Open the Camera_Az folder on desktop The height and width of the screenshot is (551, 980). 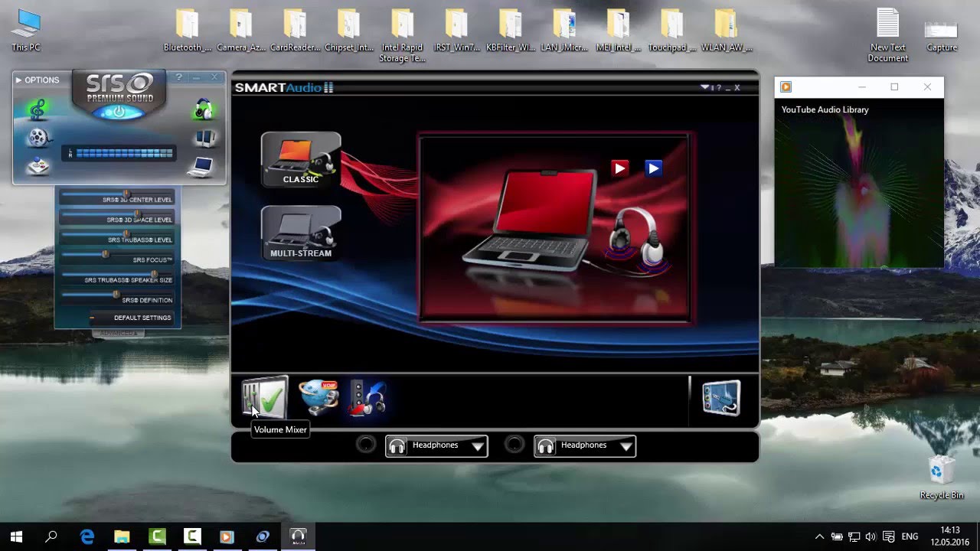241,31
